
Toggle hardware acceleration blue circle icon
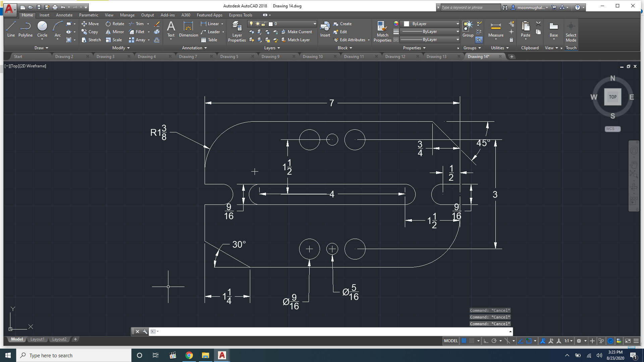click(610, 341)
